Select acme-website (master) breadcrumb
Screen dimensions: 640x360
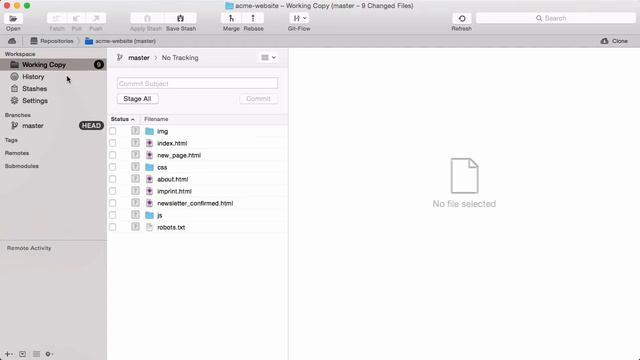tap(120, 41)
